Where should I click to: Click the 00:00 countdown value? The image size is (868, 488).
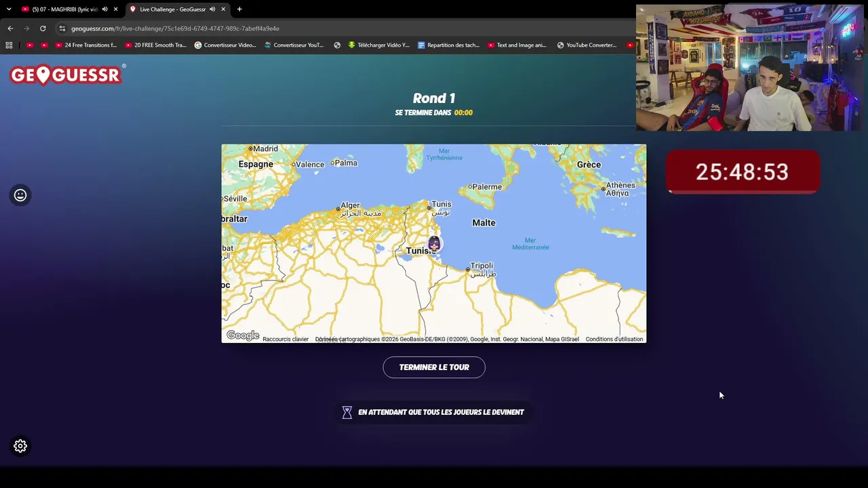(x=463, y=113)
